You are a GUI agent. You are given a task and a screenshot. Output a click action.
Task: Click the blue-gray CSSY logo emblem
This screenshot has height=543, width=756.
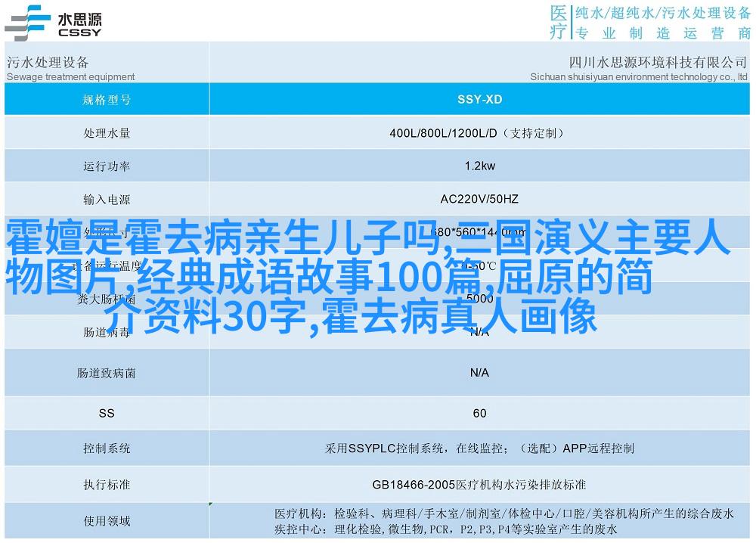pyautogui.click(x=28, y=23)
